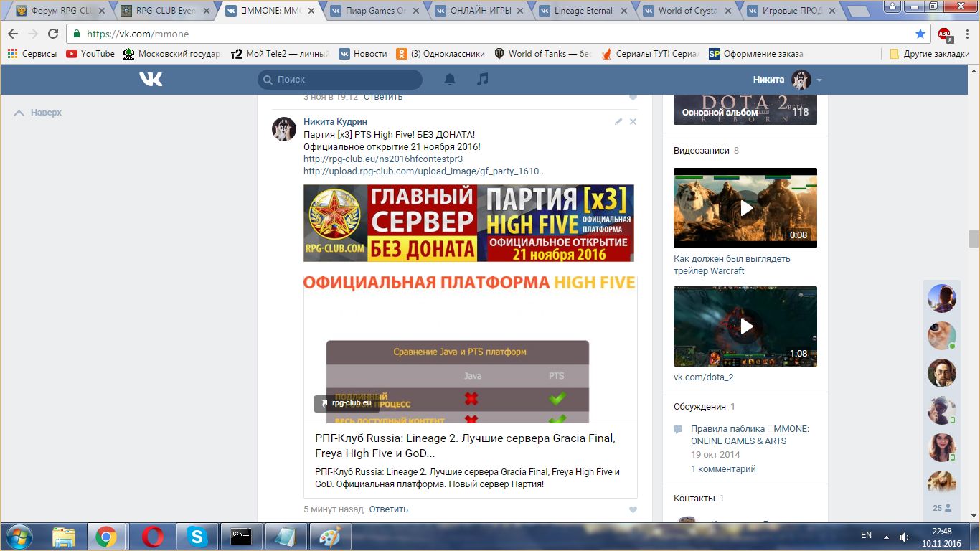Open the Видеозаписи section header
This screenshot has height=551, width=980.
(x=701, y=151)
